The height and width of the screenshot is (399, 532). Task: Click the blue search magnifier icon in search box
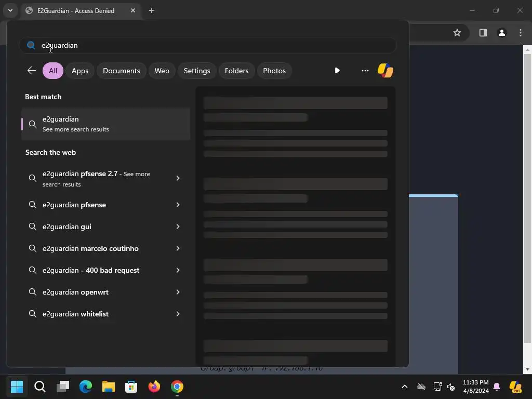[31, 45]
